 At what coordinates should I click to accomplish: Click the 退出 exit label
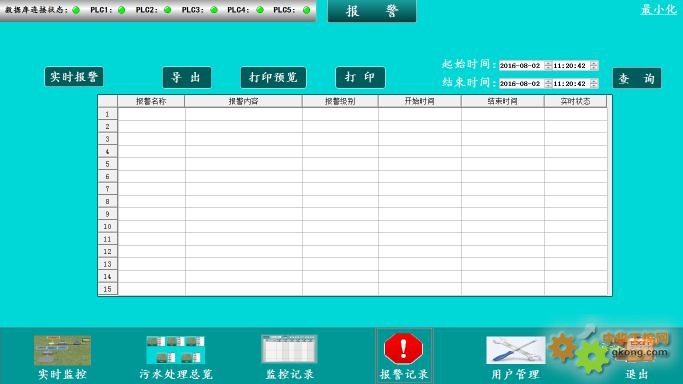[x=636, y=374]
